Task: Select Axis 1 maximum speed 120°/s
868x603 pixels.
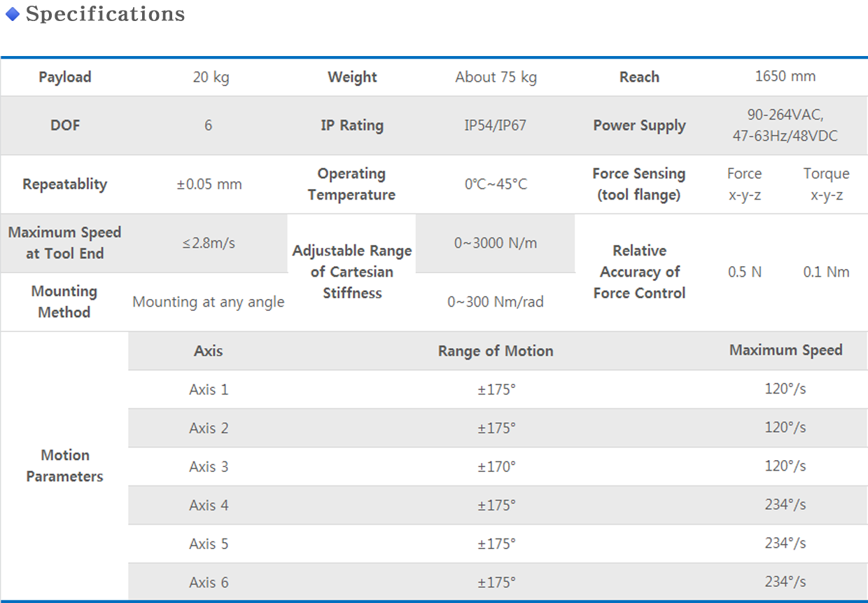Action: tap(785, 389)
